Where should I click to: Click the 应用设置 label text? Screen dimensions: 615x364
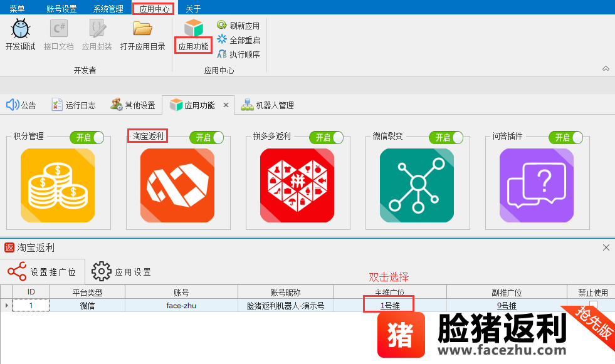coord(133,272)
